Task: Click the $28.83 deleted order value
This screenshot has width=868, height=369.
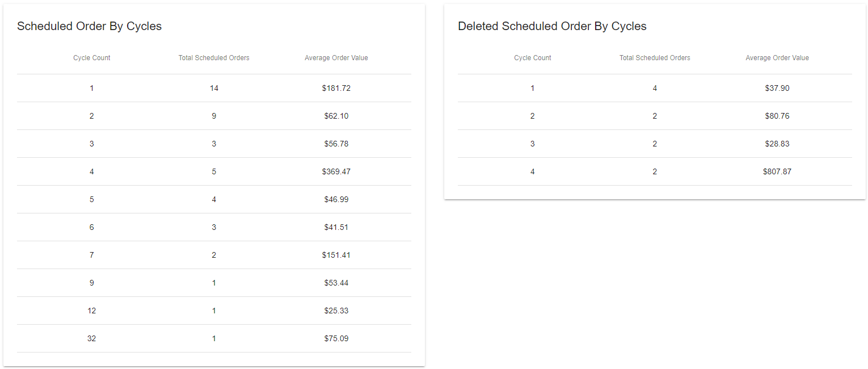Action: tap(777, 144)
